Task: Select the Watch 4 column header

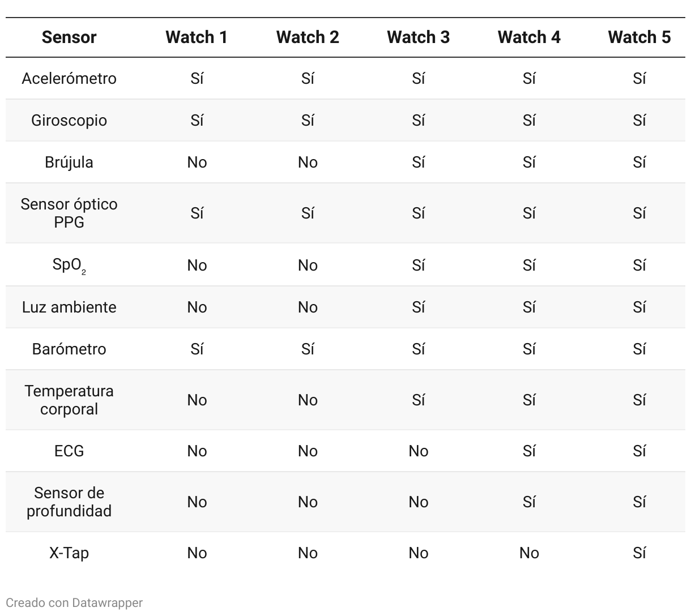Action: [x=529, y=37]
